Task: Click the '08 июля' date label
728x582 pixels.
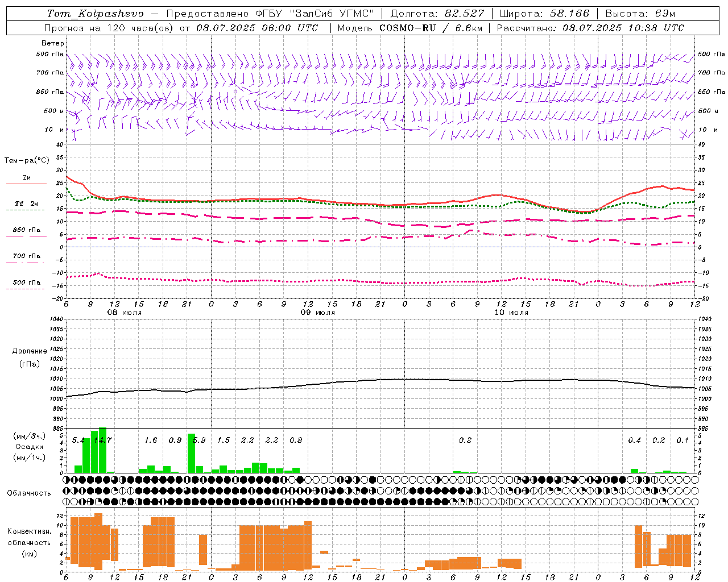Action: [125, 313]
